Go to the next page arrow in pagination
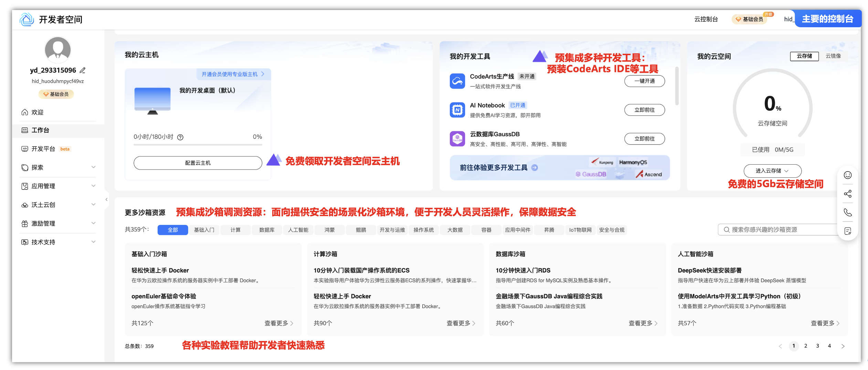Image resolution: width=868 pixels, height=370 pixels. coord(843,346)
